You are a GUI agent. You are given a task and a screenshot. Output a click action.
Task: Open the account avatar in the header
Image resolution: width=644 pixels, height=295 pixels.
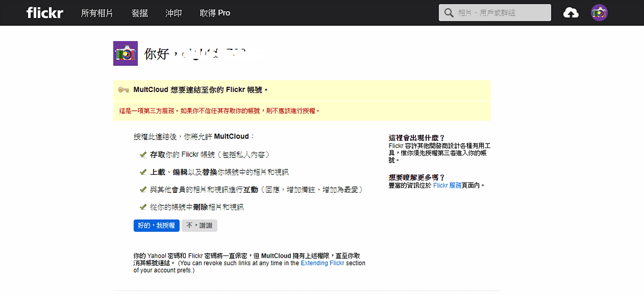[x=599, y=13]
